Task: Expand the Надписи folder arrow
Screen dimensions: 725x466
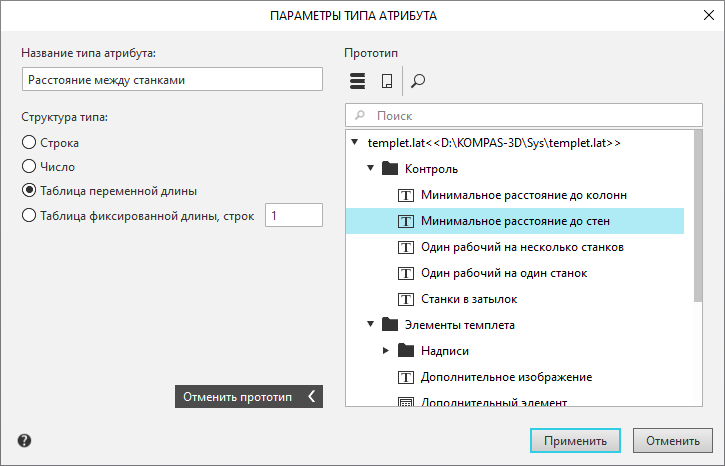Action: click(x=386, y=351)
